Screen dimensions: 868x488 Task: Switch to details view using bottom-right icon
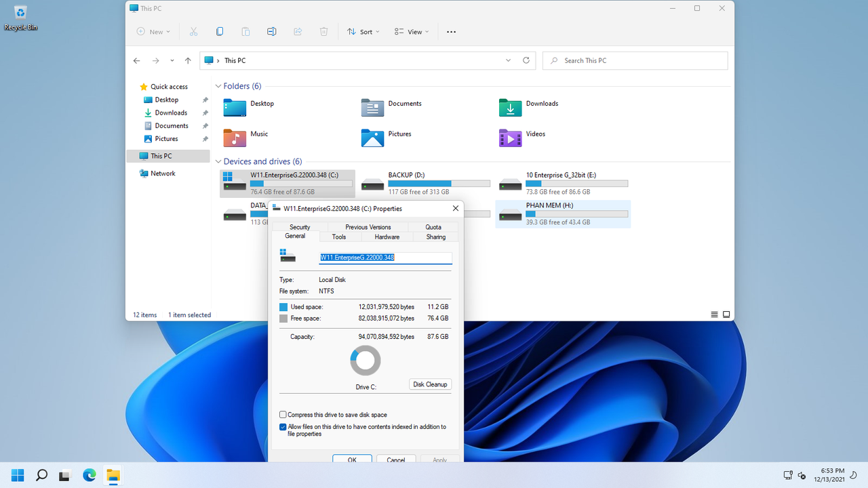pyautogui.click(x=714, y=314)
